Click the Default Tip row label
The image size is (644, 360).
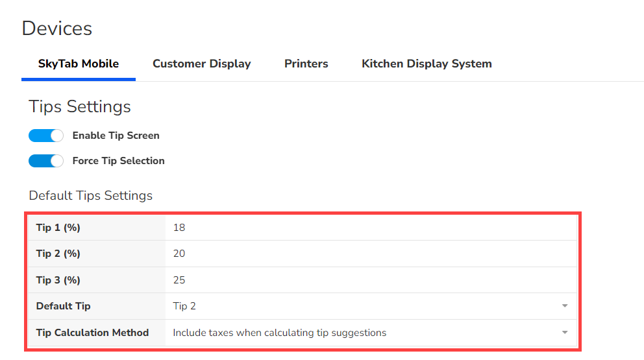[x=63, y=306]
